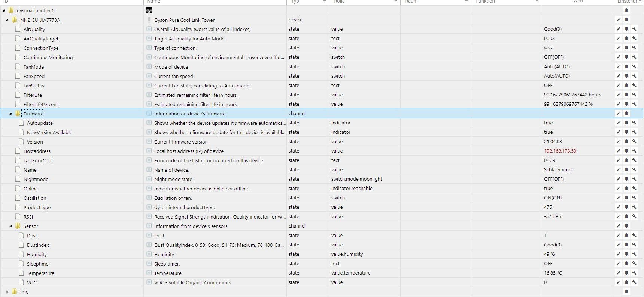
Task: Expand the info folder node
Action: (x=7, y=292)
